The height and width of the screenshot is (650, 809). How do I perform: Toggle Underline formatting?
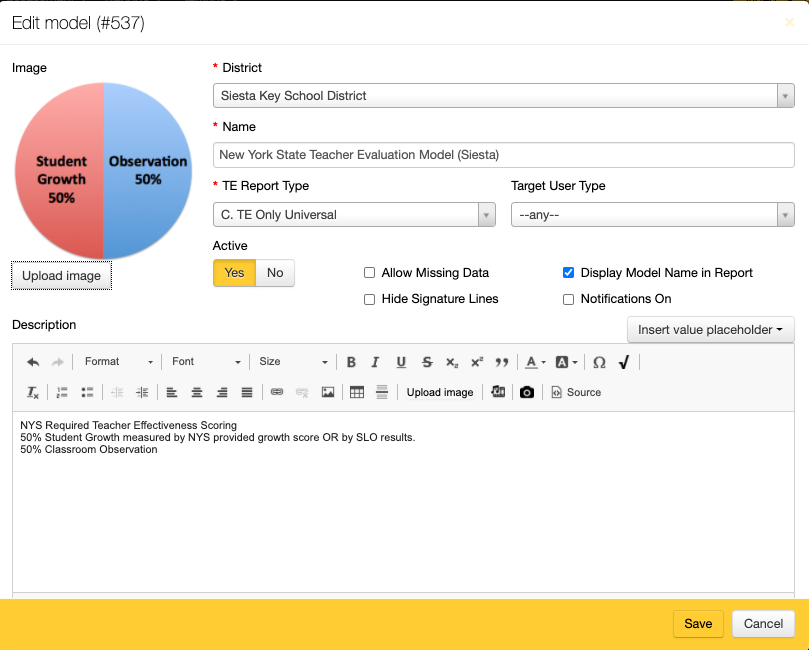click(x=401, y=362)
